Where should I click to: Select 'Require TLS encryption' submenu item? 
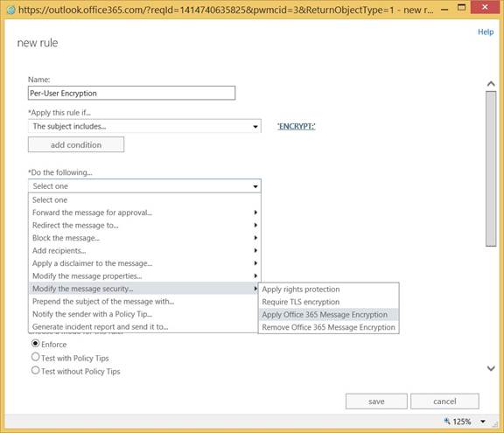[x=328, y=302]
